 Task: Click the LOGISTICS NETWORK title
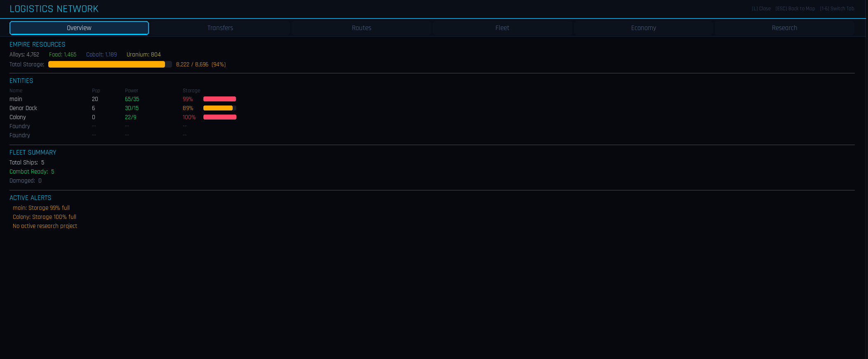pyautogui.click(x=54, y=9)
